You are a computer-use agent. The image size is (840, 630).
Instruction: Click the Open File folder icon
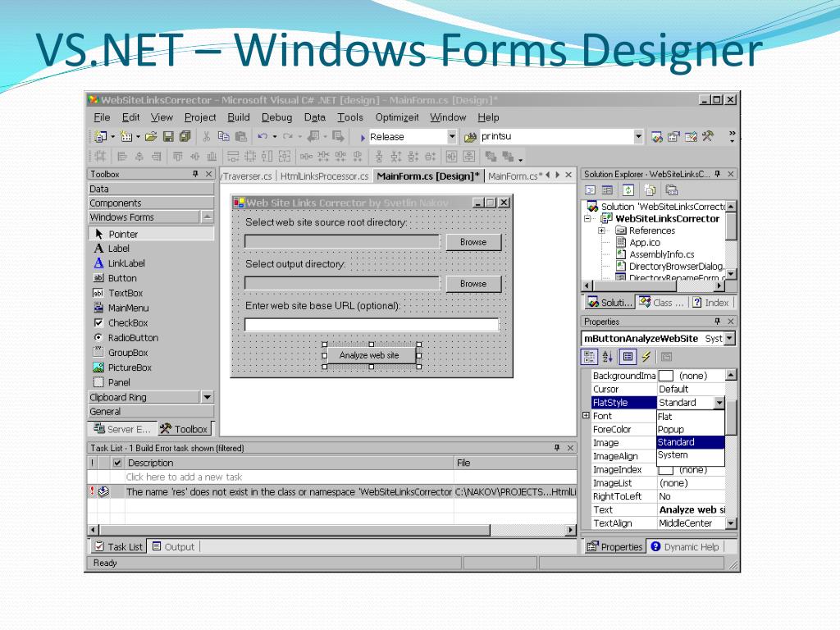(x=151, y=137)
